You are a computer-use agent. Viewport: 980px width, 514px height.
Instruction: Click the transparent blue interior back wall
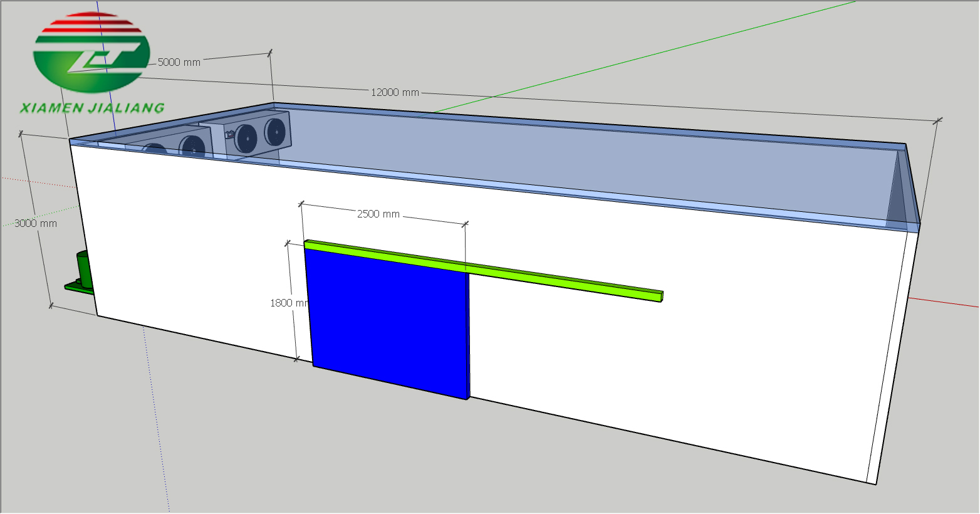pos(564,157)
